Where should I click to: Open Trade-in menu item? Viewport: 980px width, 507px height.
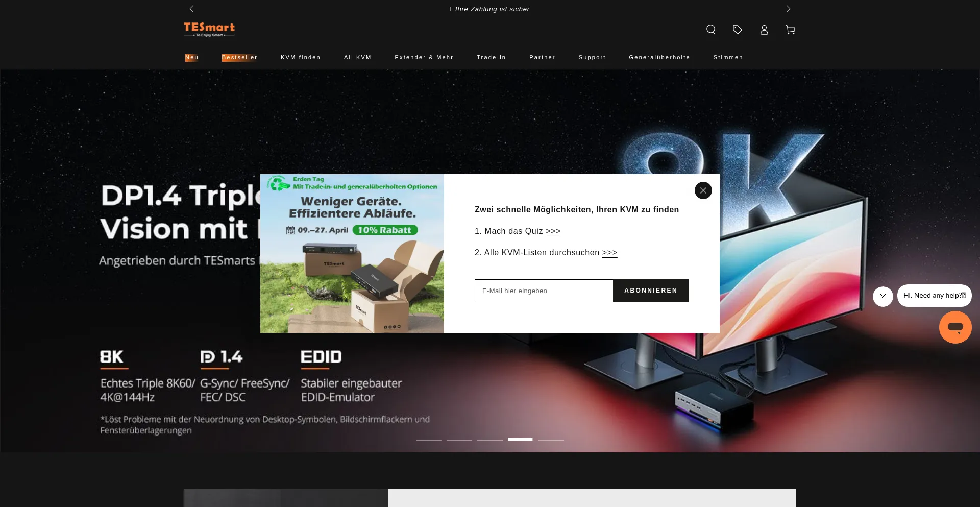tap(492, 57)
